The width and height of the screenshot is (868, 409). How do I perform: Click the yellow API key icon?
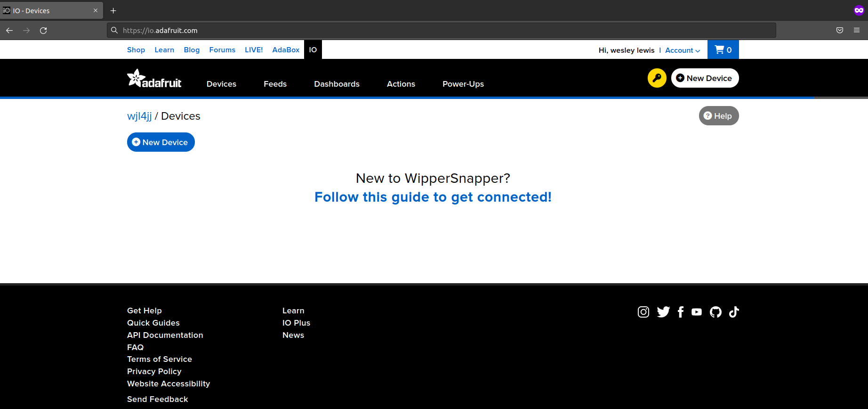(657, 78)
